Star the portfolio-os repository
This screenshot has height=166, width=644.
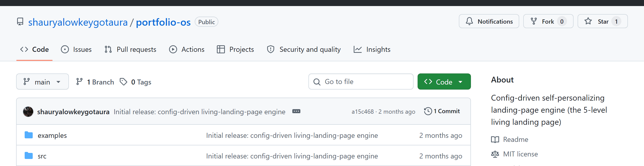click(602, 21)
